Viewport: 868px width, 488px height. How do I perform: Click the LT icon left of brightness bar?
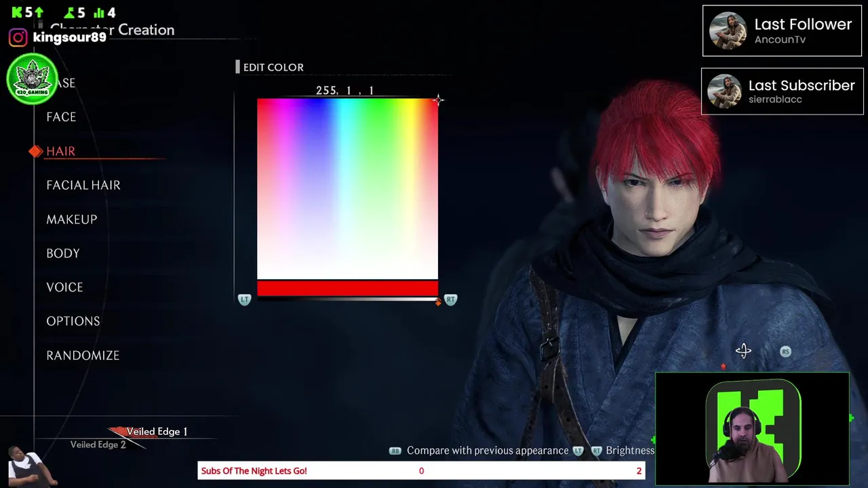pyautogui.click(x=245, y=299)
